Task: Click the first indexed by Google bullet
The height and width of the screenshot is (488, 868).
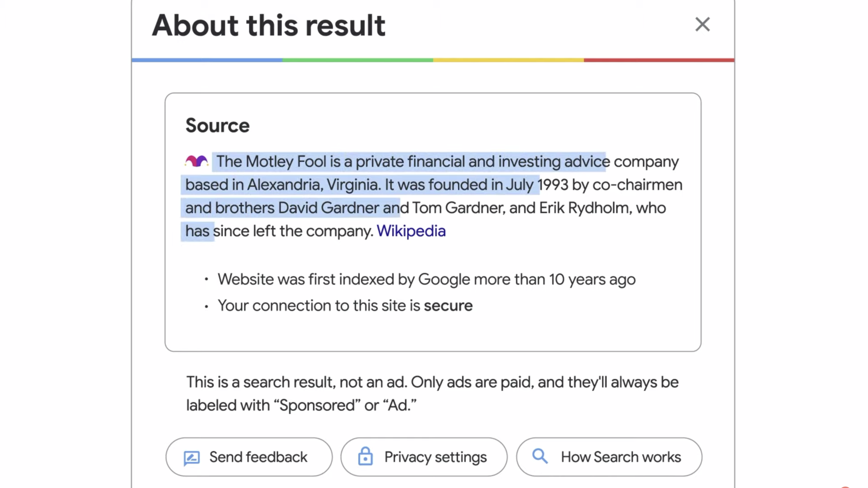Action: click(x=426, y=279)
